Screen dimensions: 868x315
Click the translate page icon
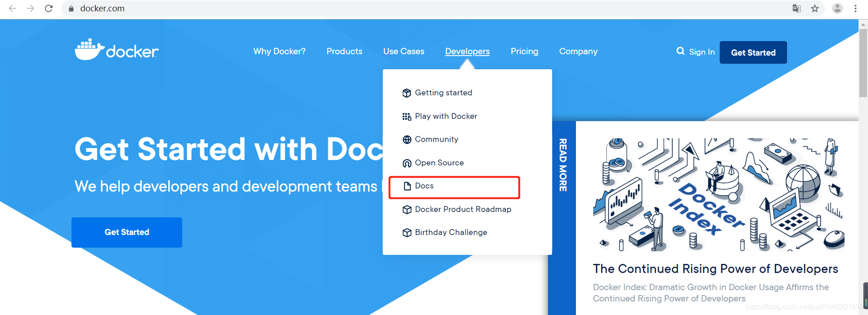(x=797, y=8)
